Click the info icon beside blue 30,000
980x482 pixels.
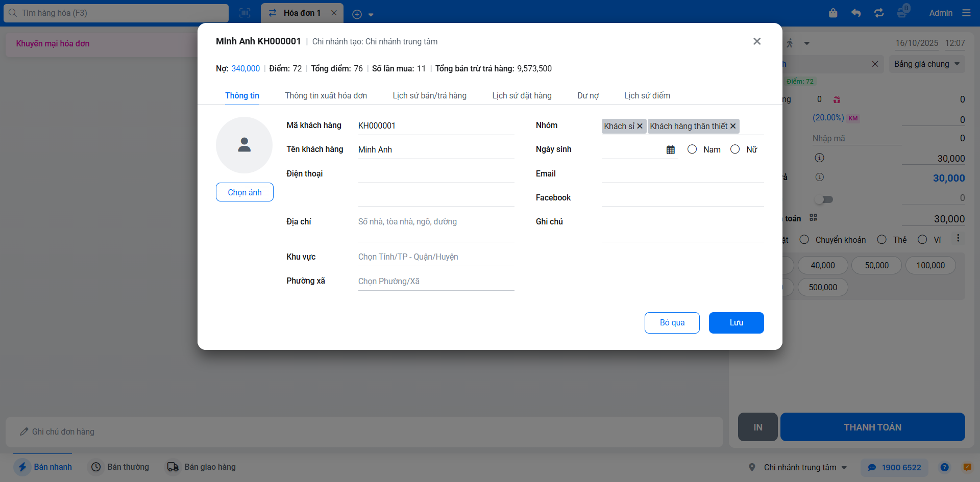pyautogui.click(x=819, y=177)
